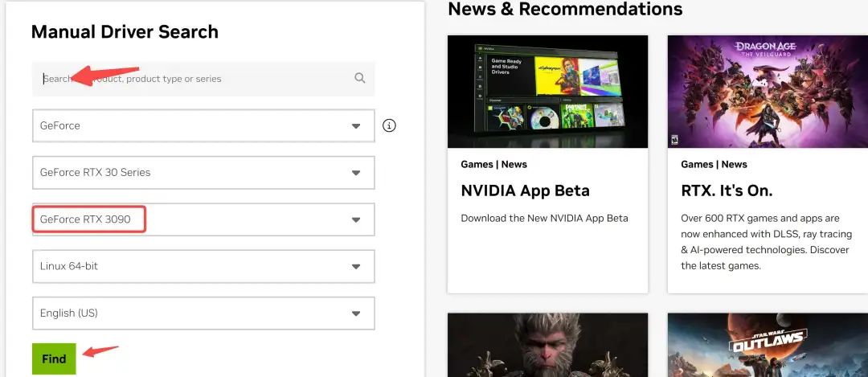This screenshot has width=868, height=377.
Task: Open the NVIDIA App Beta thumbnail image
Action: 547,91
